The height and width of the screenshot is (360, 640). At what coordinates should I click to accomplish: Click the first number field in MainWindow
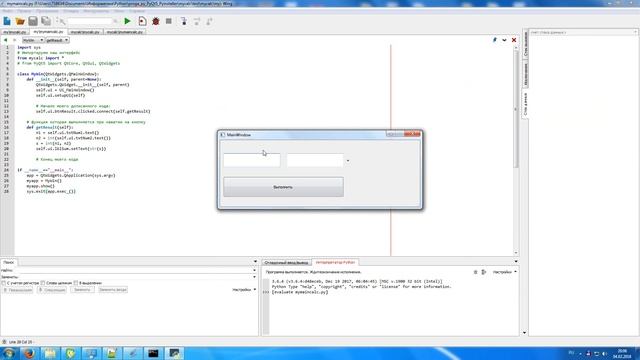pos(252,160)
